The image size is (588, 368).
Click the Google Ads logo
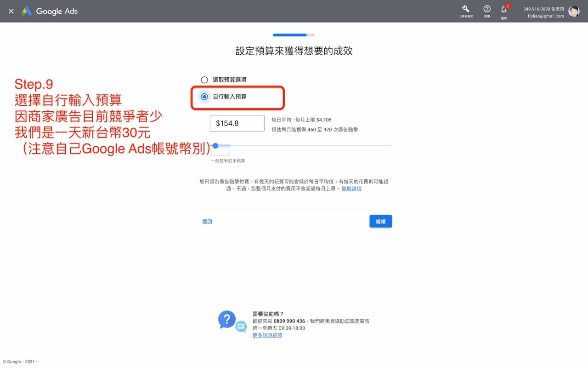click(x=50, y=11)
